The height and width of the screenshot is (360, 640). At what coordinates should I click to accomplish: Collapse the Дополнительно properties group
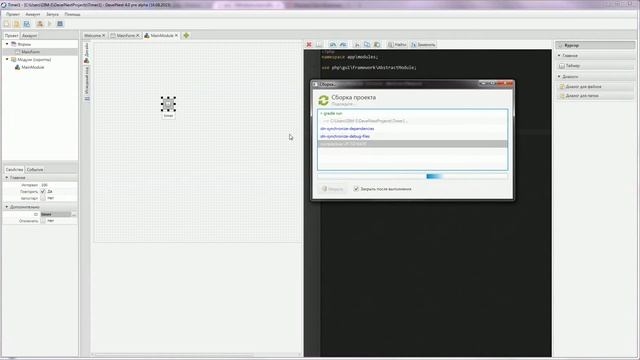point(7,207)
